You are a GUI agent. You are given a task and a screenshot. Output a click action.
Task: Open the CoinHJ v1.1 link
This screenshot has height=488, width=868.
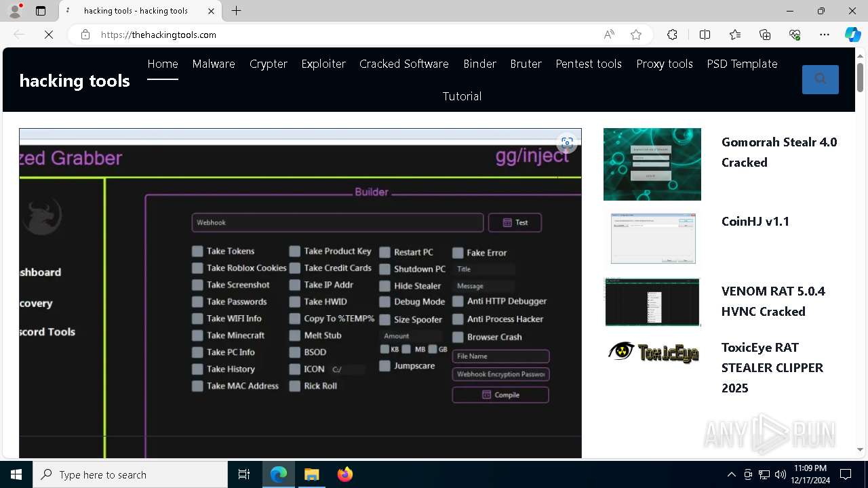pos(755,222)
